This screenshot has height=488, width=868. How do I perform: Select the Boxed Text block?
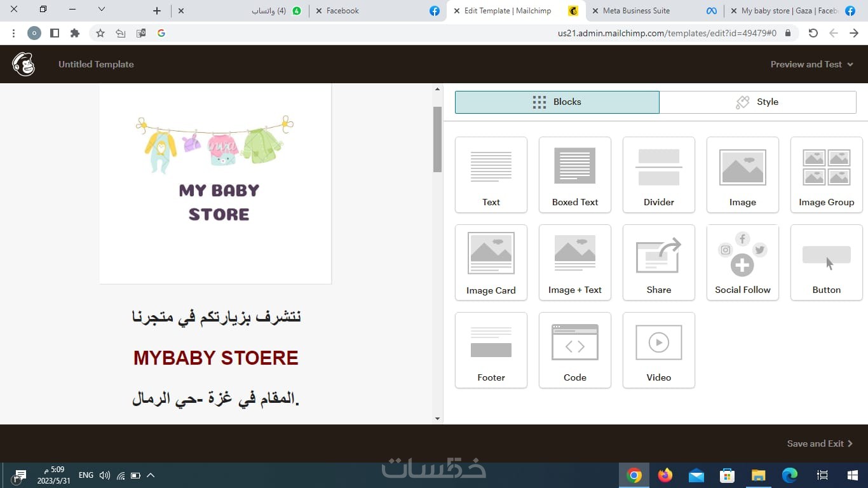(x=575, y=175)
